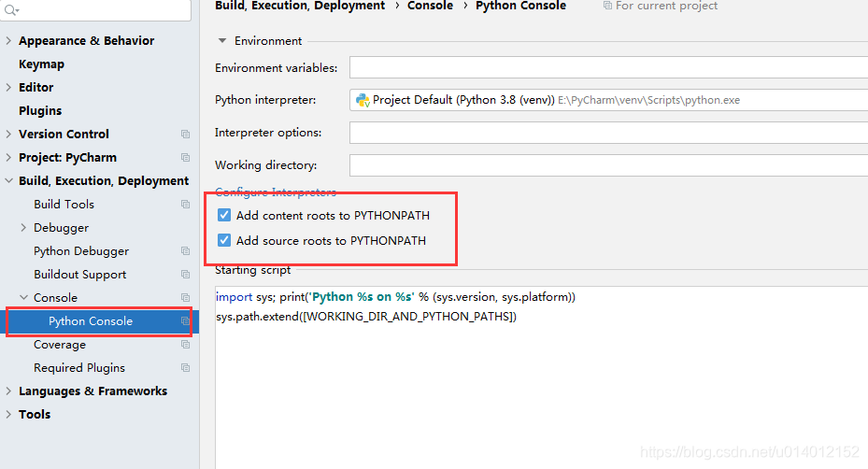Click the Python logo icon in interpreter field
Screen dimensions: 868x469
tap(363, 100)
